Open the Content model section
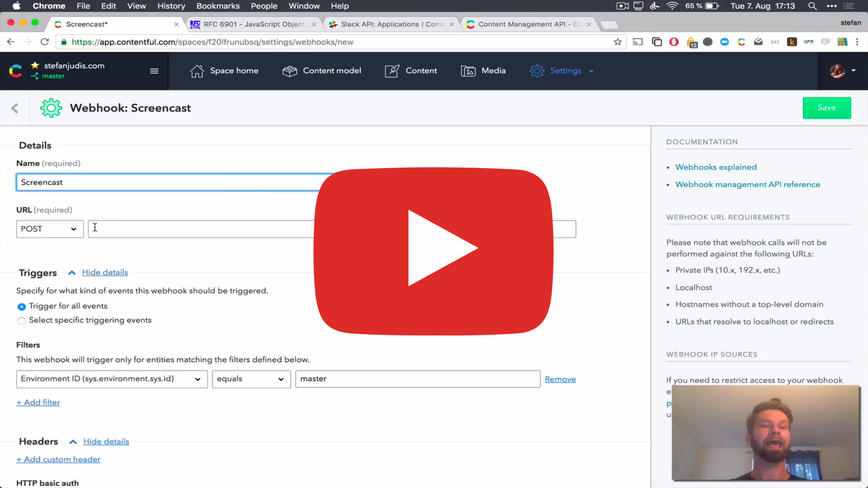 click(x=322, y=71)
